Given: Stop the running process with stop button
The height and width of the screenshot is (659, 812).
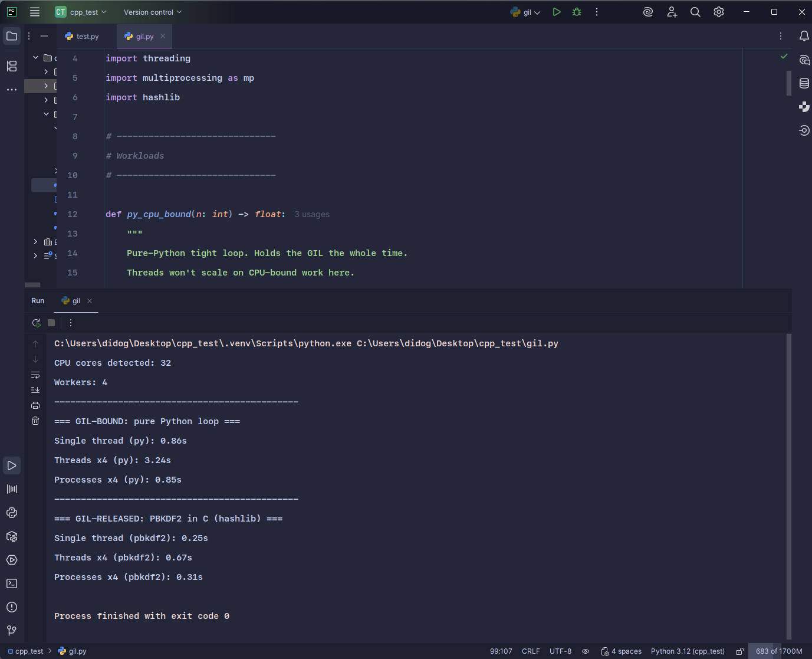Looking at the screenshot, I should click(x=51, y=323).
